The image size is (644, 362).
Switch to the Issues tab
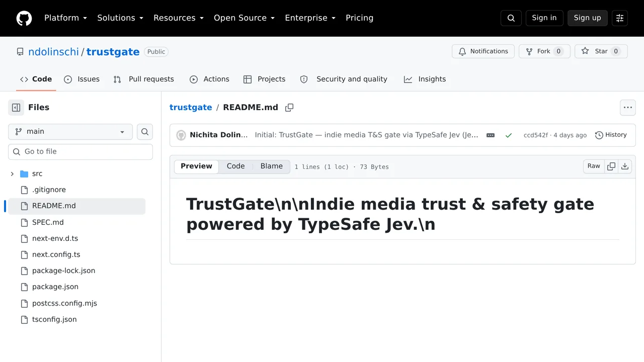(x=82, y=79)
